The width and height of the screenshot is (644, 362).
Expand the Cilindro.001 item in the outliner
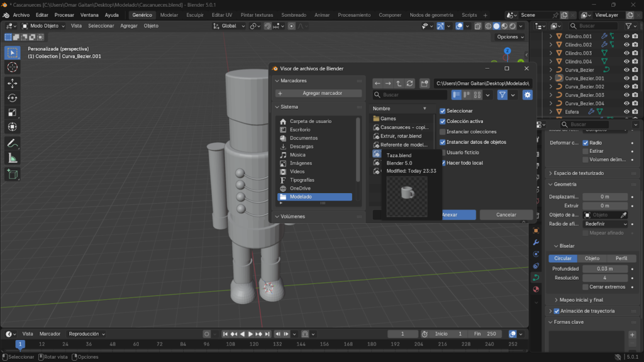552,36
